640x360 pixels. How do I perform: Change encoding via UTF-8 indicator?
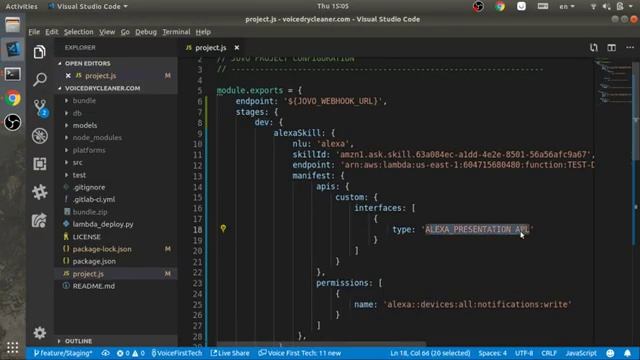point(524,353)
